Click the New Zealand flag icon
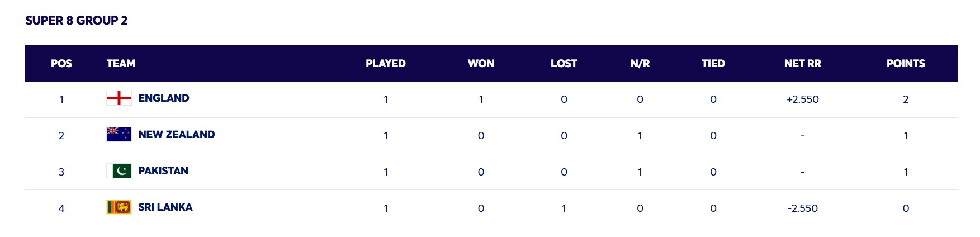 pos(119,135)
